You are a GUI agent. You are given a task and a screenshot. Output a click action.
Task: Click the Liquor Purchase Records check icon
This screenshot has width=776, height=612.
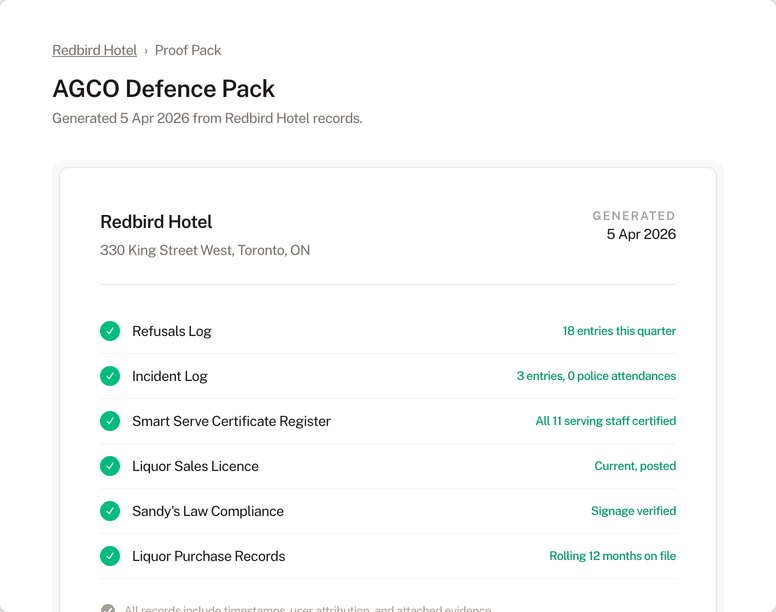(x=110, y=556)
